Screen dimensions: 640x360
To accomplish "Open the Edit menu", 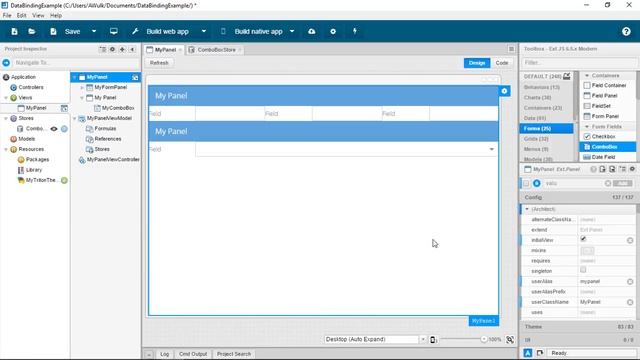I will tap(22, 16).
